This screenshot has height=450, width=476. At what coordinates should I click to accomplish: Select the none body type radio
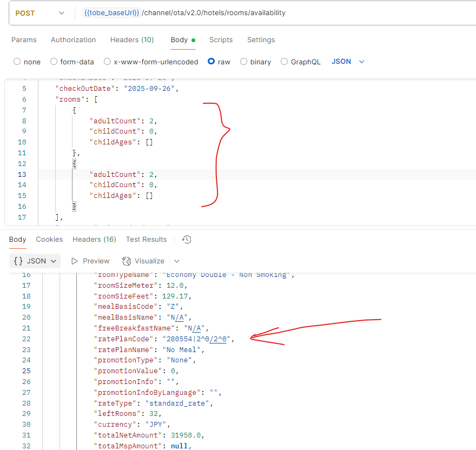[17, 62]
